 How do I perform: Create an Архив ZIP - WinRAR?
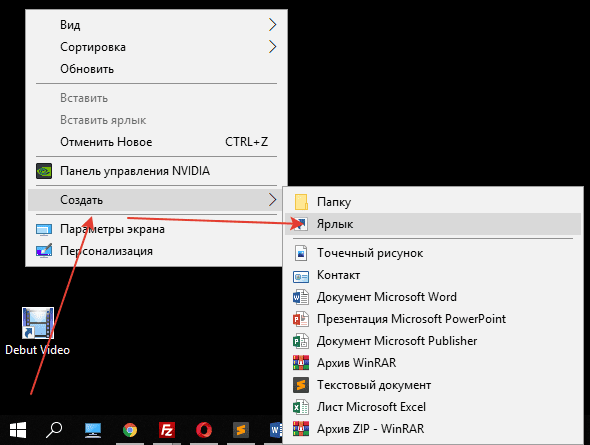point(433,428)
